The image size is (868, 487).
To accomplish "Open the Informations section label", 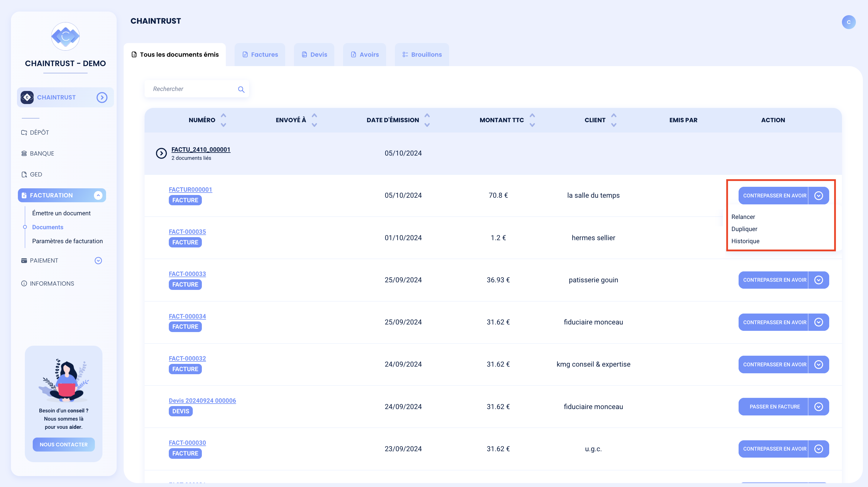I will click(x=52, y=284).
